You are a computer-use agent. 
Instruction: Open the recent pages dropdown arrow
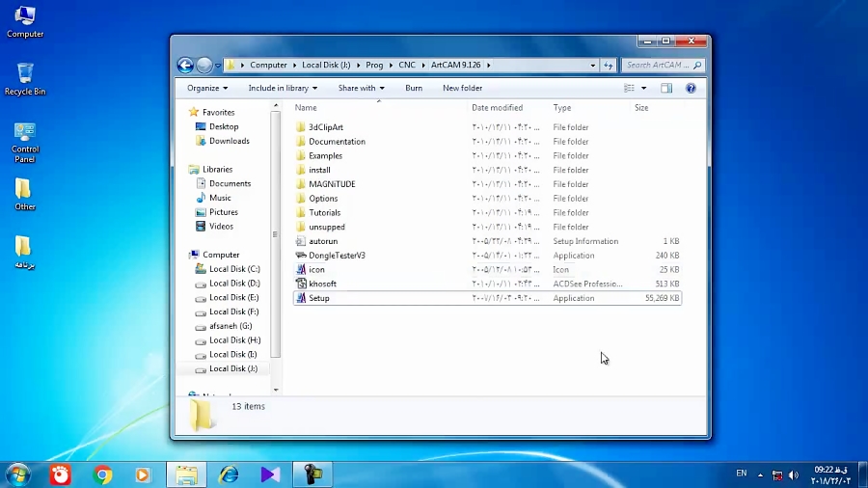coord(218,66)
